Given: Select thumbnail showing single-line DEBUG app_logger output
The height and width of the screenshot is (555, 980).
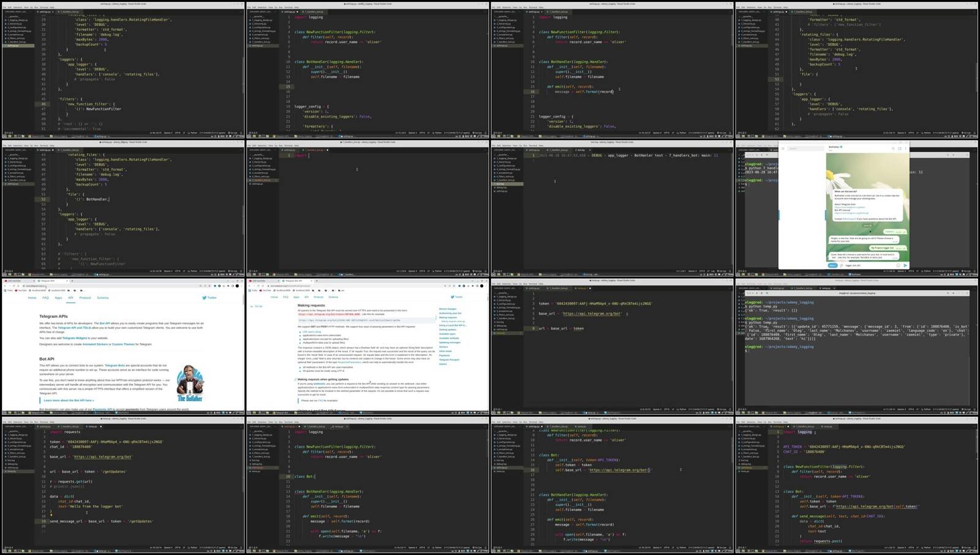Looking at the screenshot, I should point(612,208).
